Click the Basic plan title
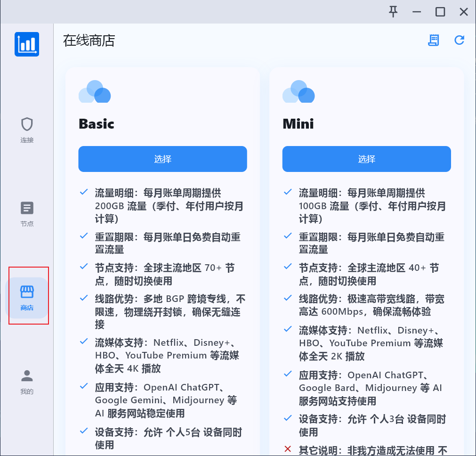 [97, 124]
